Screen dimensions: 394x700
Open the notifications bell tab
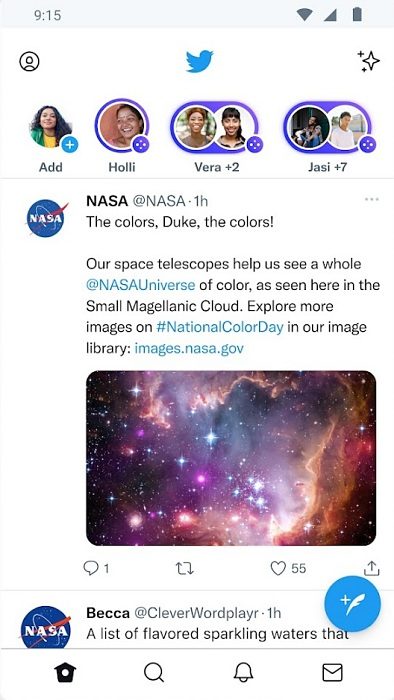(244, 672)
